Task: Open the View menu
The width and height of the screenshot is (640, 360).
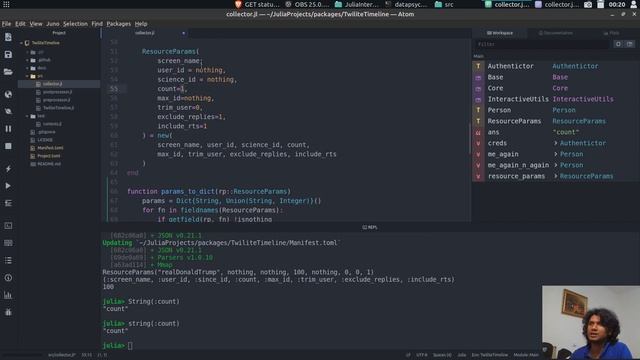Action: (x=36, y=24)
